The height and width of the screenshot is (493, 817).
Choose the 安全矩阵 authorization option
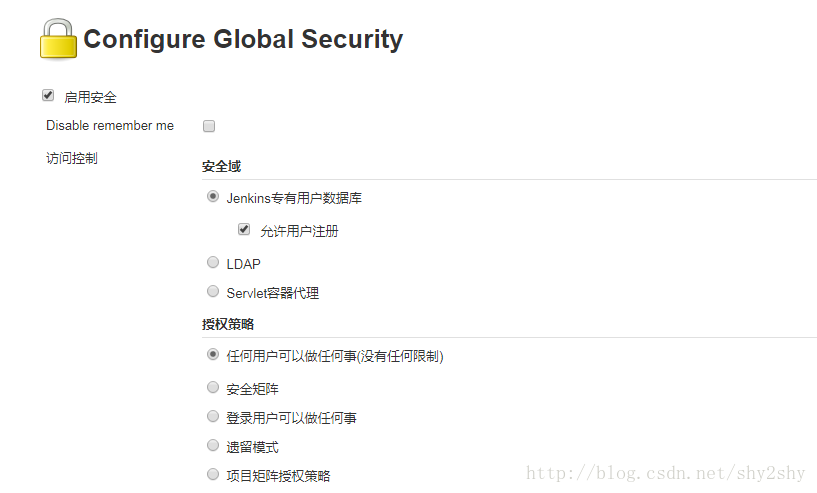(213, 387)
